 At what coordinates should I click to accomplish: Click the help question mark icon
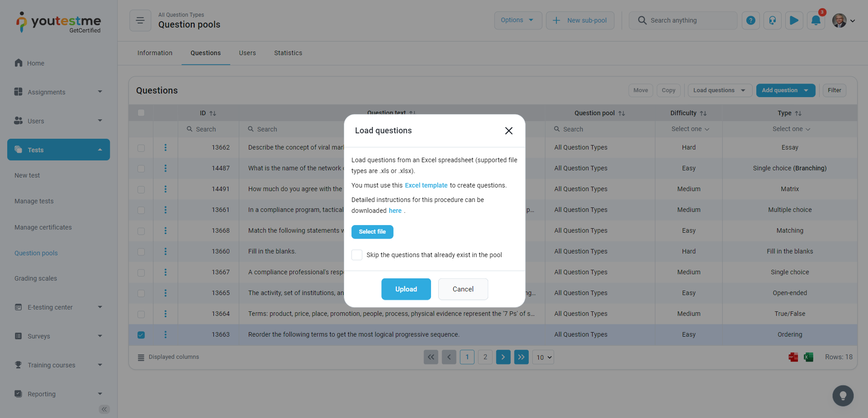[x=750, y=20]
